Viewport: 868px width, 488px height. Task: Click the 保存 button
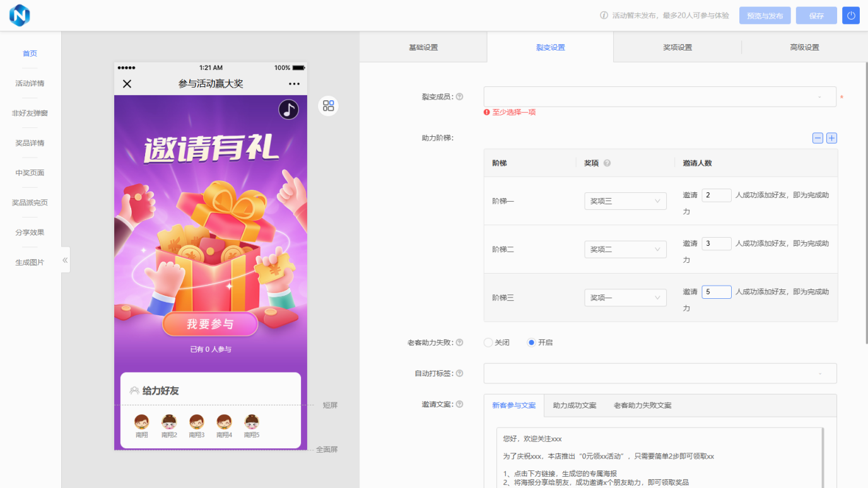tap(816, 15)
